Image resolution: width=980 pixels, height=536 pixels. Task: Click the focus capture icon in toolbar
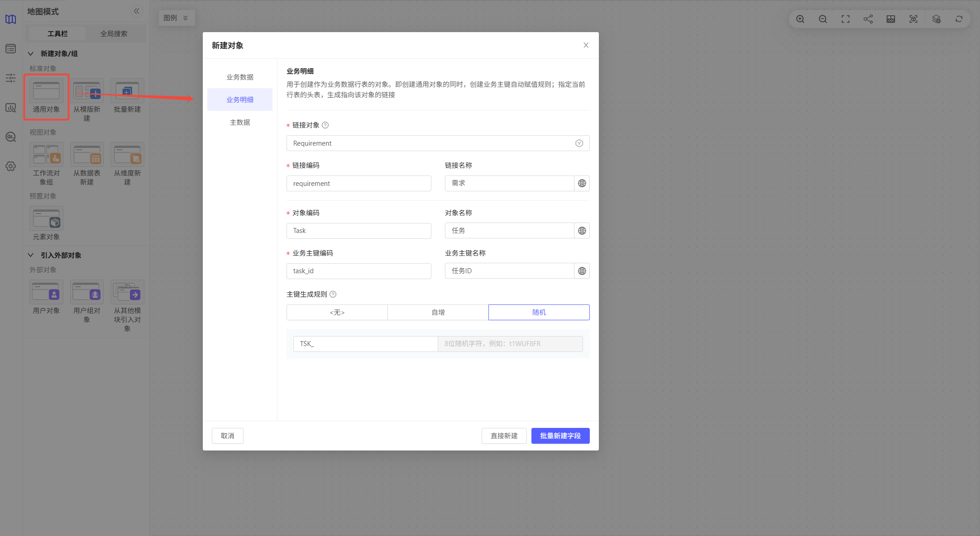(x=913, y=19)
